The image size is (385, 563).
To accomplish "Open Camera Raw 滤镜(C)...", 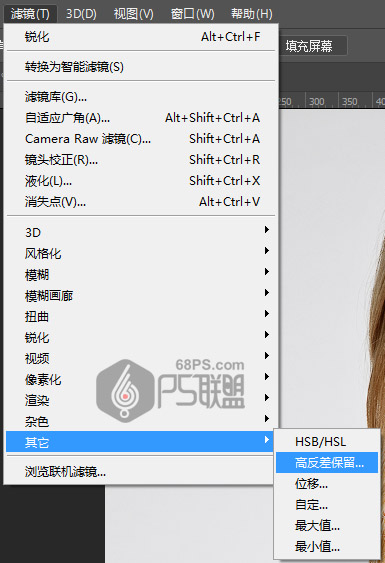I will (142, 139).
